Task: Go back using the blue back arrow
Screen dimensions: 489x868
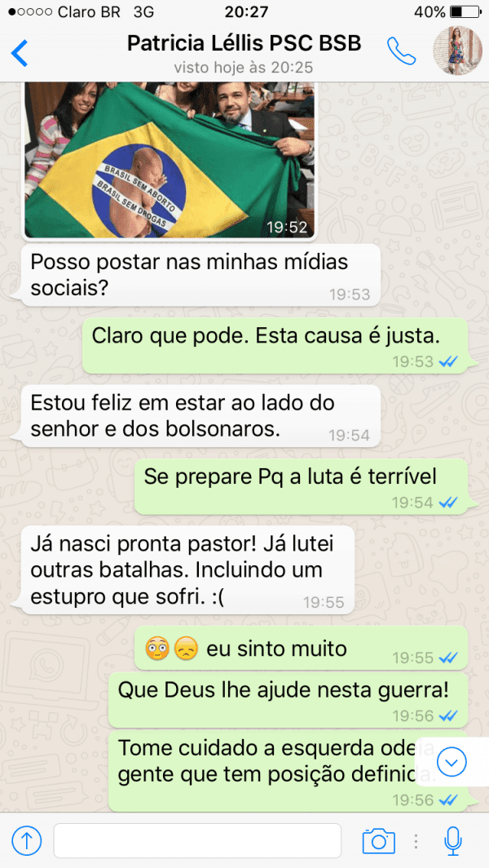Action: click(20, 53)
